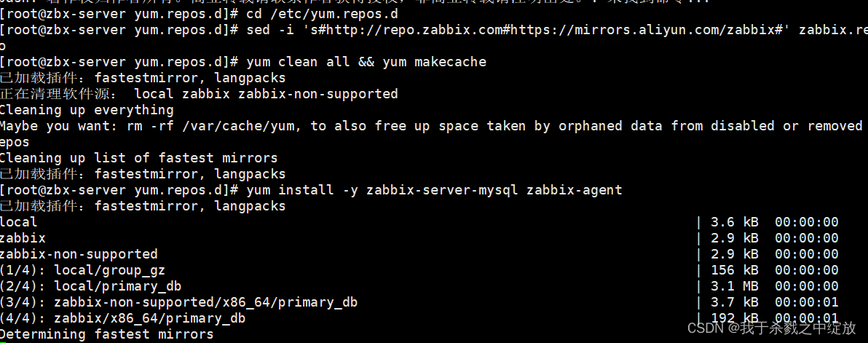Image resolution: width=868 pixels, height=343 pixels.
Task: Click the '3.1 MB' size value
Action: pyautogui.click(x=735, y=287)
